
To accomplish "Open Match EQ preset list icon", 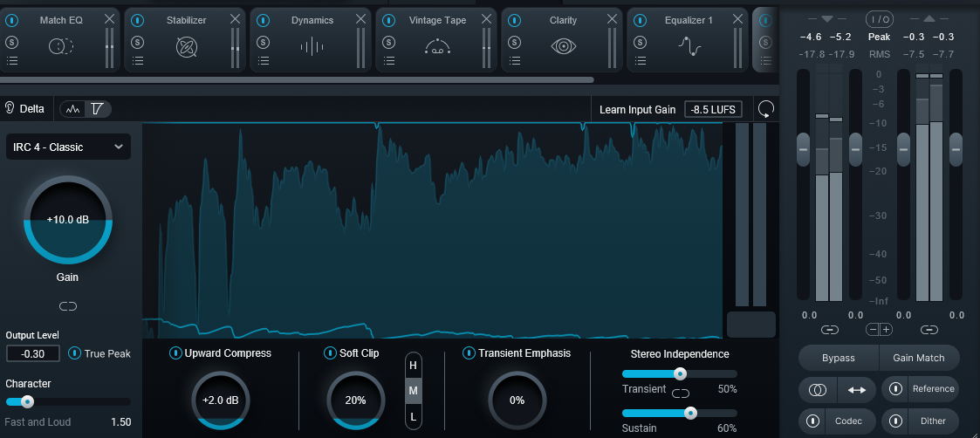I will (12, 60).
